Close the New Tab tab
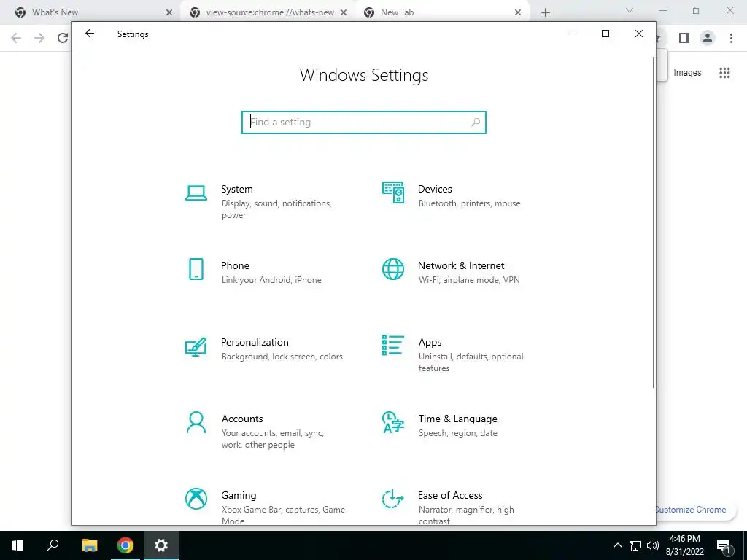747x560 pixels. (x=518, y=13)
